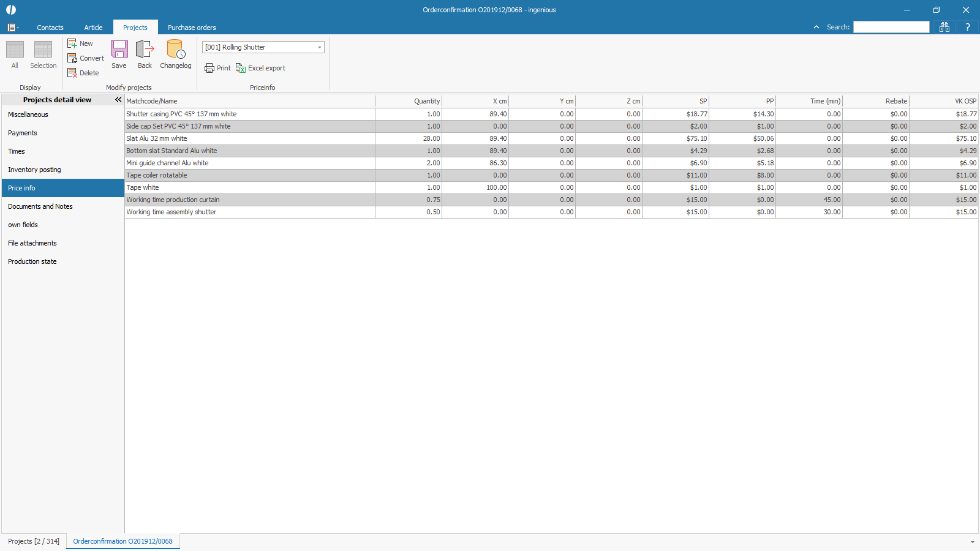Switch display to Selection view
980x551 pixels.
point(43,50)
